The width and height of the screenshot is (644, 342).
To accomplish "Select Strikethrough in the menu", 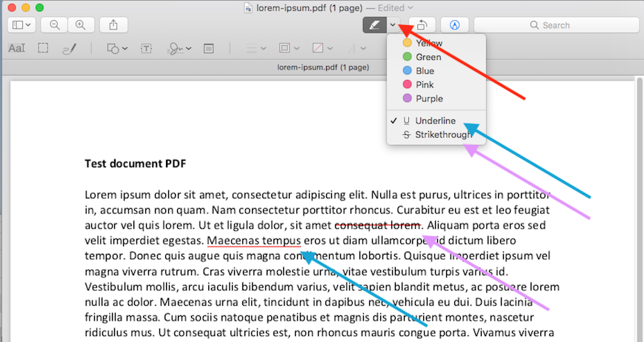I will pos(436,135).
